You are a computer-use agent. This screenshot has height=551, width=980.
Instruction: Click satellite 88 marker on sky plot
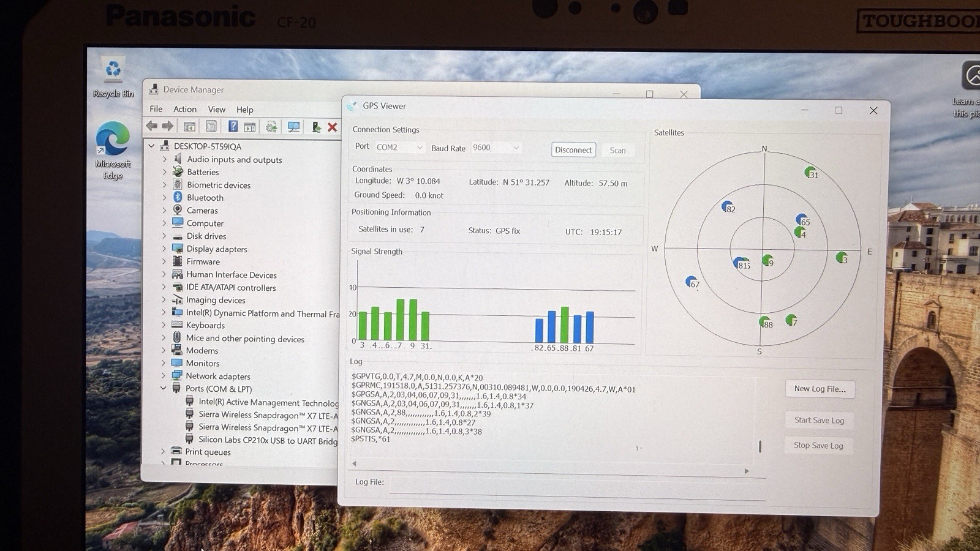tap(765, 322)
